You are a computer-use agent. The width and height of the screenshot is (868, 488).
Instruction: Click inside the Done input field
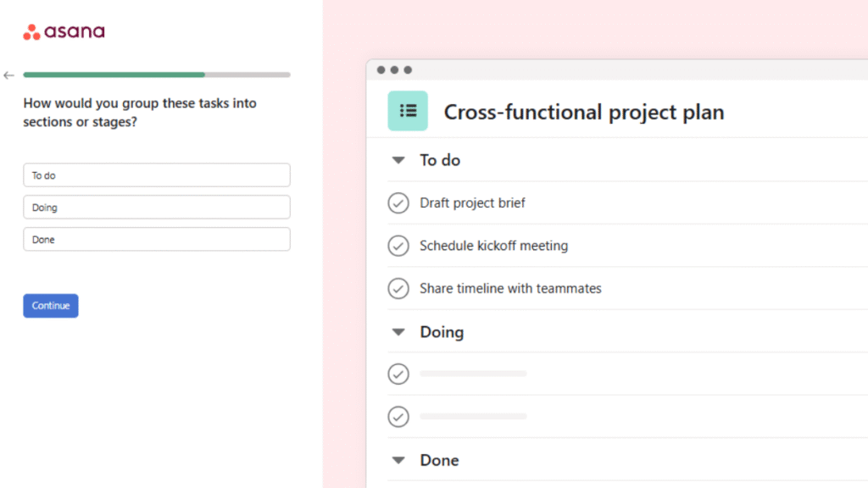156,239
